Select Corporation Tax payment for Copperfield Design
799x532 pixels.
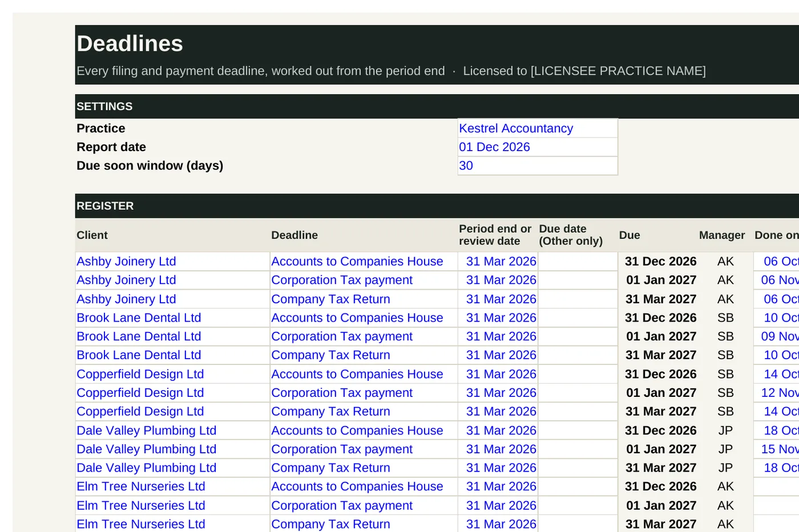[364, 393]
